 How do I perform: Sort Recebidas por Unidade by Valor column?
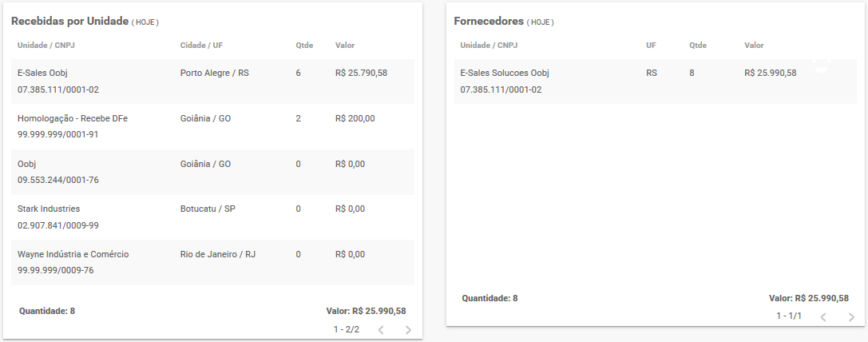[345, 46]
